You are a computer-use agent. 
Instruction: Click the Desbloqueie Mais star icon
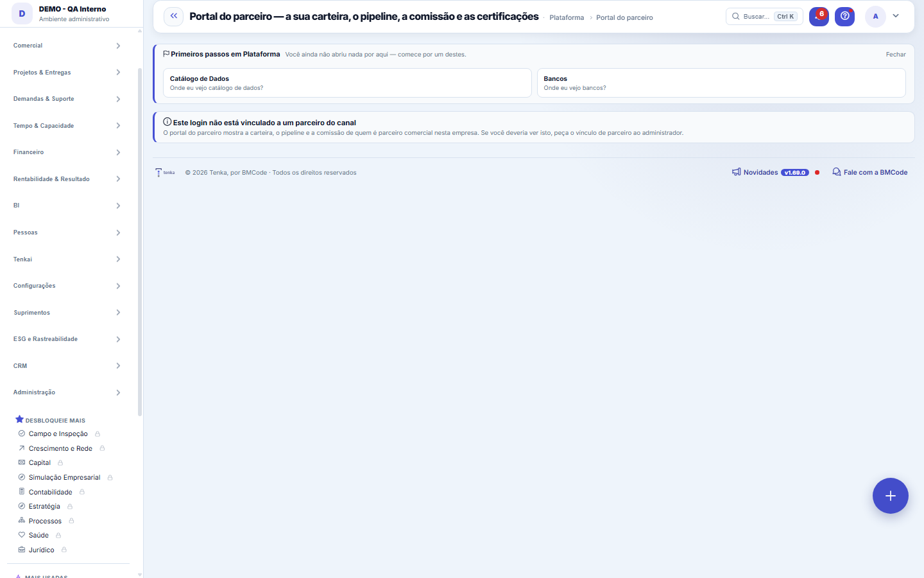coord(19,419)
